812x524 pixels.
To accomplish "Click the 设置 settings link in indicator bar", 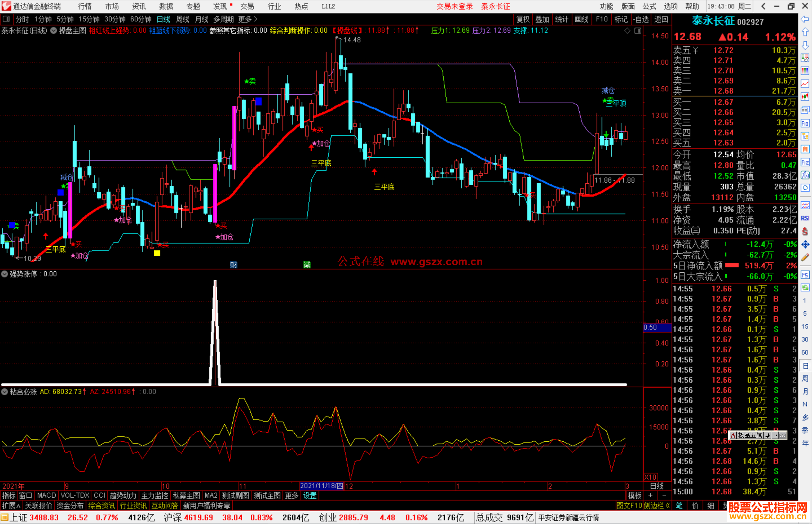I will tap(310, 496).
